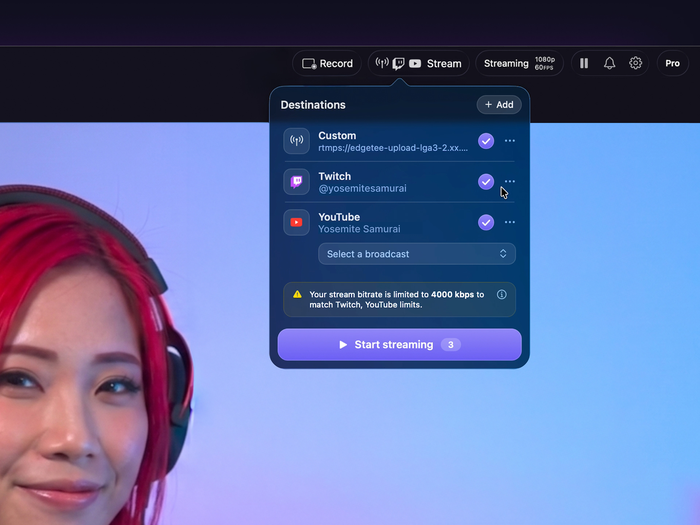Click the YouTube destination title
The image size is (700, 525).
coord(339,217)
